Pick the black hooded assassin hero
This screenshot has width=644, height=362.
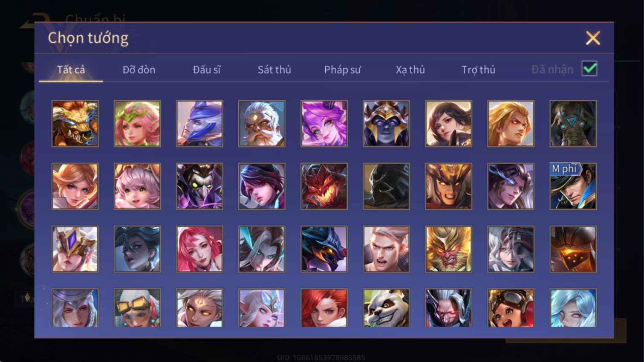tap(386, 186)
